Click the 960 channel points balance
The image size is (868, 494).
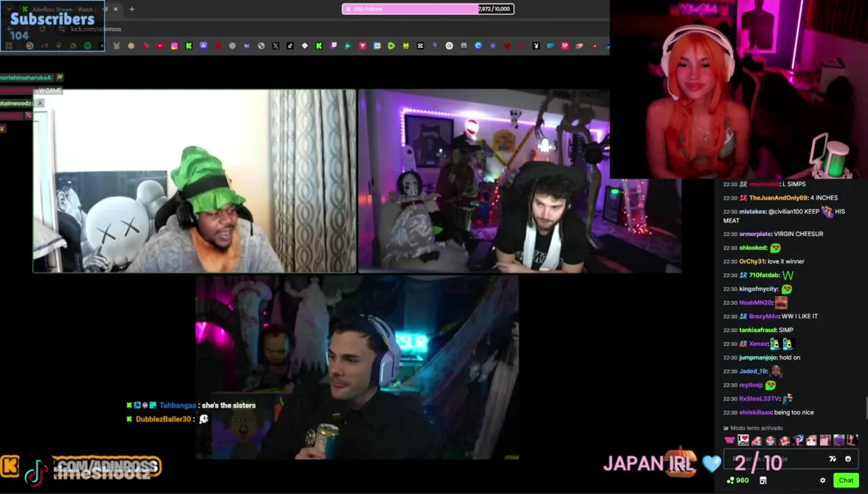pyautogui.click(x=738, y=480)
